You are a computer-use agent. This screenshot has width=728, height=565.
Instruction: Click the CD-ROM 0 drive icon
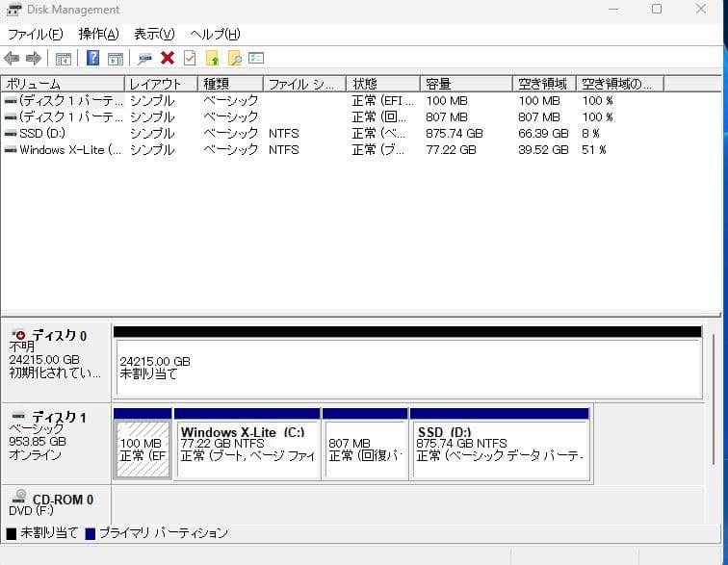point(19,496)
